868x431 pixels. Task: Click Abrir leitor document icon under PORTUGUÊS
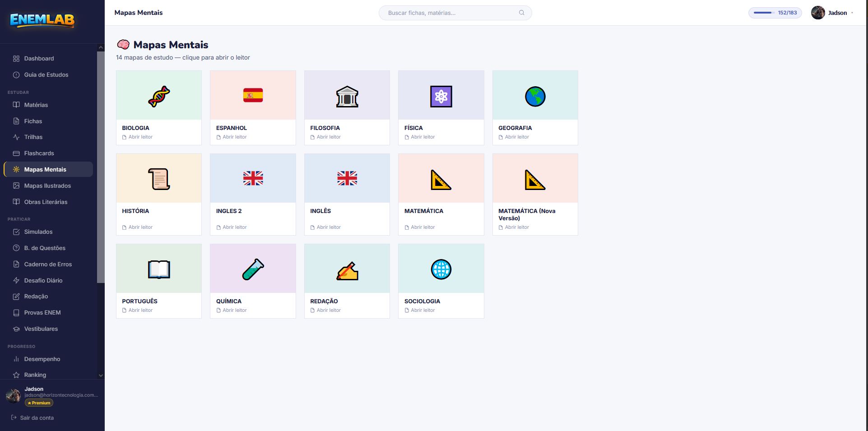coord(124,311)
